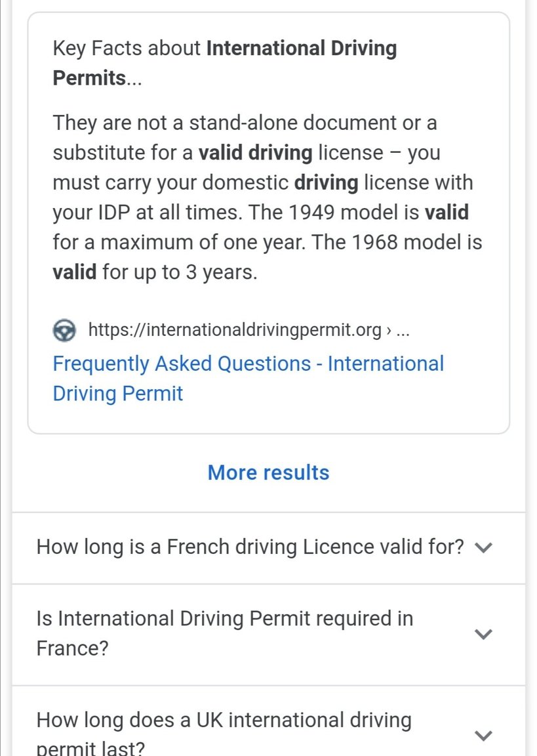Click the bold 'International Driving' heading words
Viewport: 537px width, 756px height.
click(x=302, y=49)
